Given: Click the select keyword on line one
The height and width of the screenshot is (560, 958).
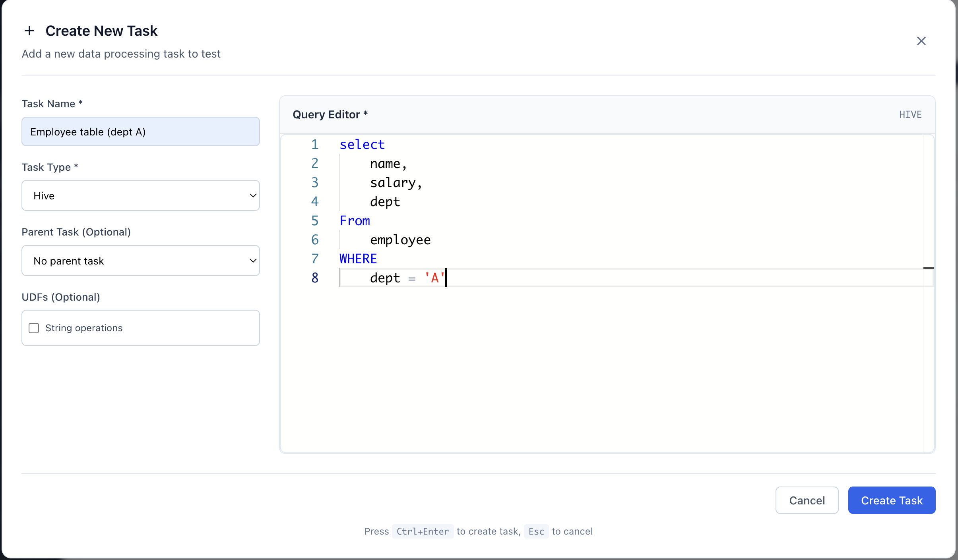Looking at the screenshot, I should (362, 145).
